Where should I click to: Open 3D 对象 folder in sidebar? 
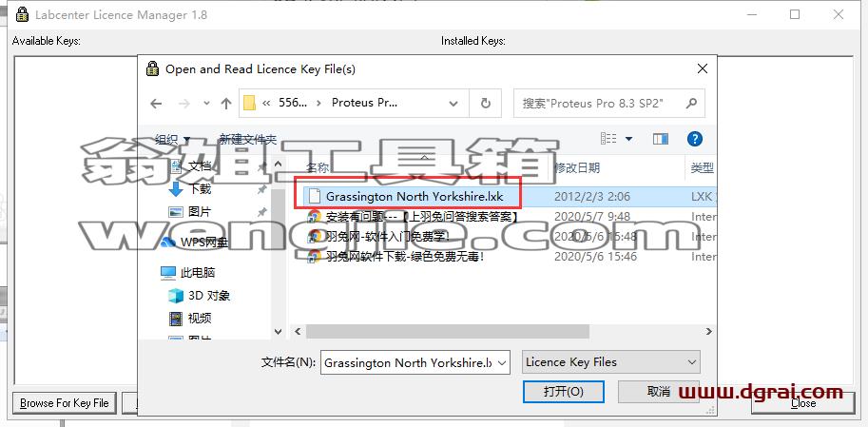pos(199,296)
